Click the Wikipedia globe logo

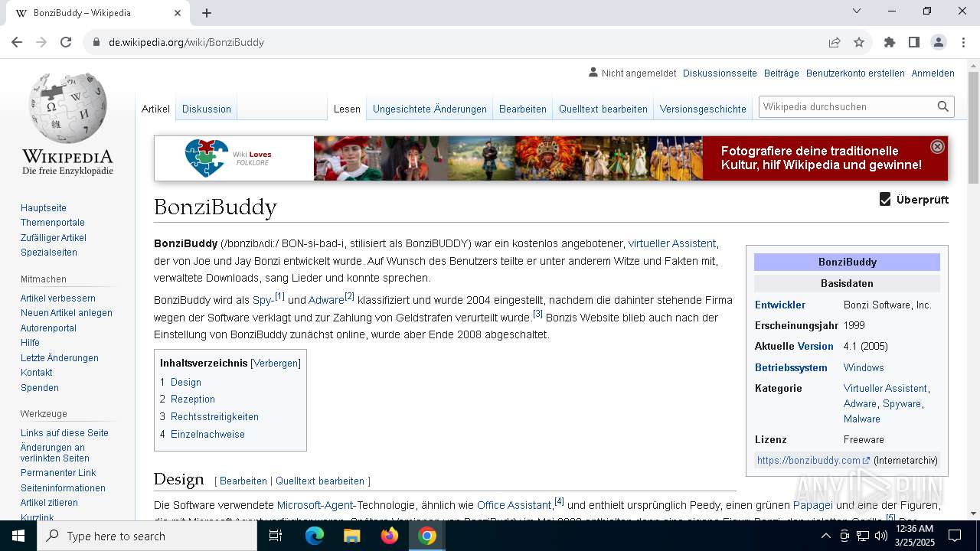67,108
